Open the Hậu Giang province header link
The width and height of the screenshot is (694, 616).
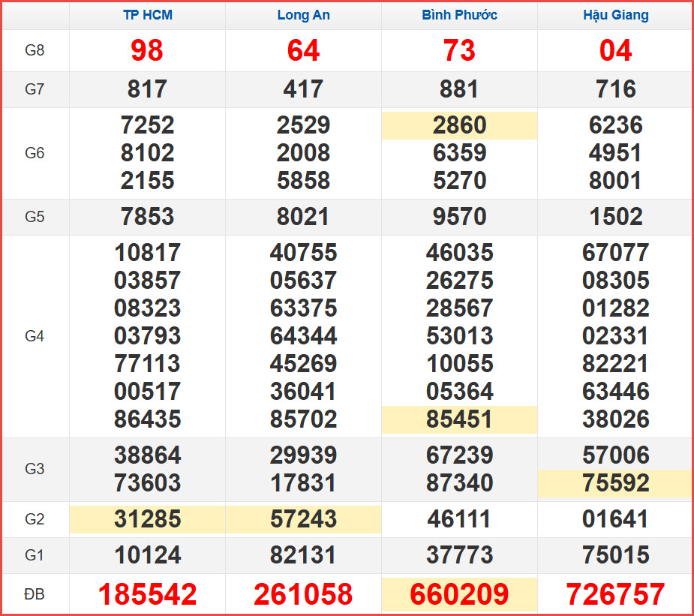pyautogui.click(x=616, y=15)
